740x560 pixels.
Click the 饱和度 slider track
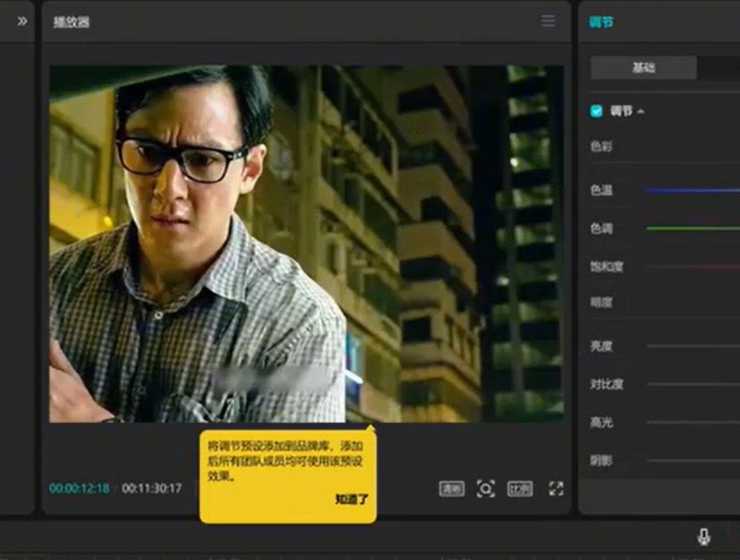[x=693, y=267]
